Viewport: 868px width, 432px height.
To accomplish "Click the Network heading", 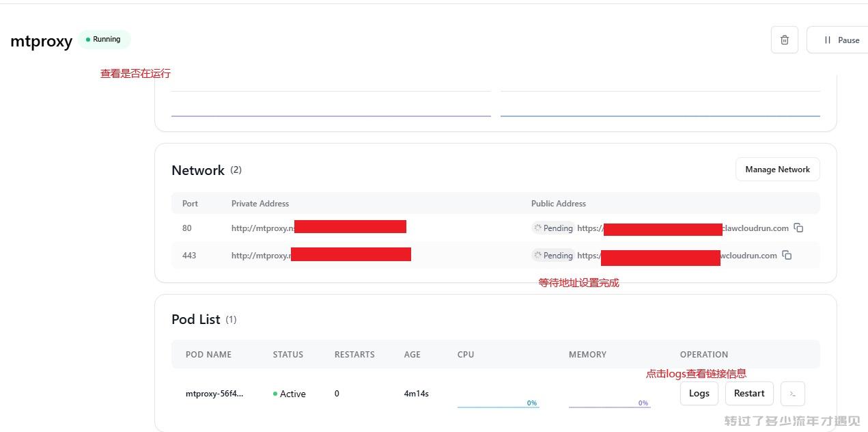I will tap(198, 170).
